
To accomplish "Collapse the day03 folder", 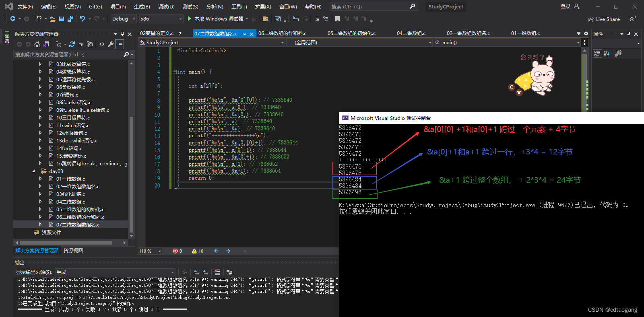I will point(33,171).
